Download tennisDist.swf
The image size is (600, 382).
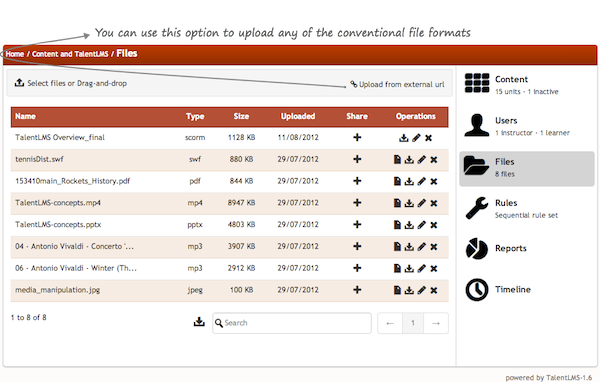coord(409,159)
